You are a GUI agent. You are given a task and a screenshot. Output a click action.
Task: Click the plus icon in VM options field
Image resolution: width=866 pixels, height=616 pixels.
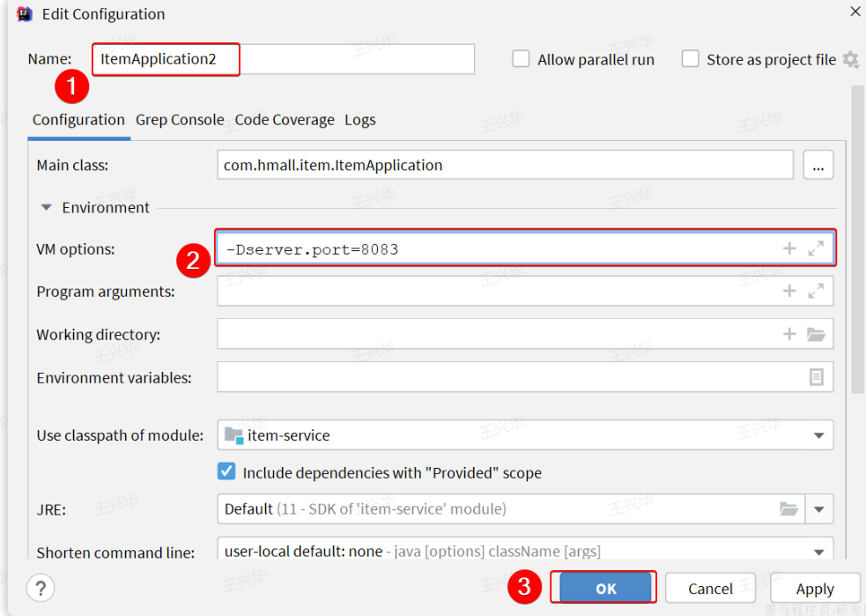click(789, 249)
